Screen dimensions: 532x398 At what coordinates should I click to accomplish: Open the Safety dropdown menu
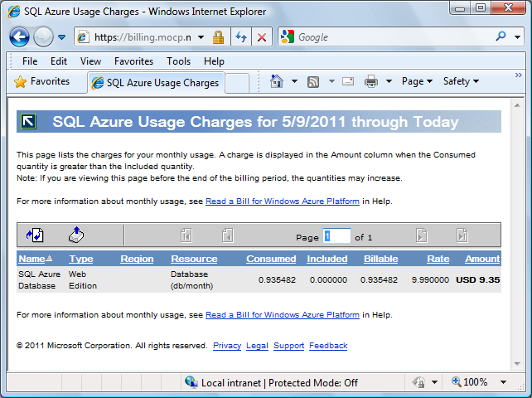click(461, 81)
